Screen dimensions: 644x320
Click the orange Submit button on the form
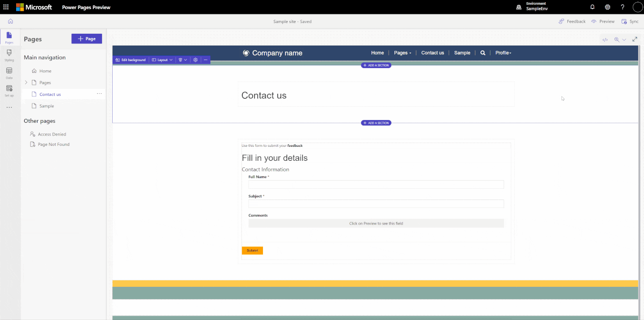coord(252,250)
